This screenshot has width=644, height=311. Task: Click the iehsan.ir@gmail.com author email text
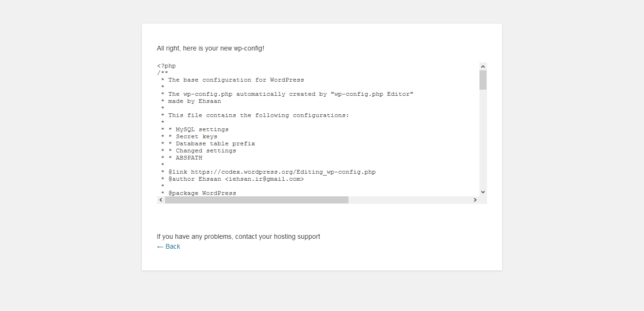[x=264, y=179]
